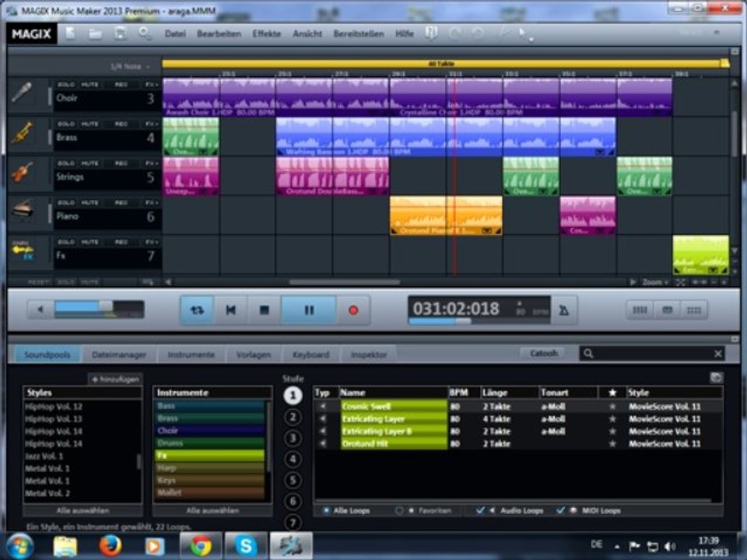Image resolution: width=747 pixels, height=560 pixels.
Task: Mute the Choir track
Action: point(89,84)
